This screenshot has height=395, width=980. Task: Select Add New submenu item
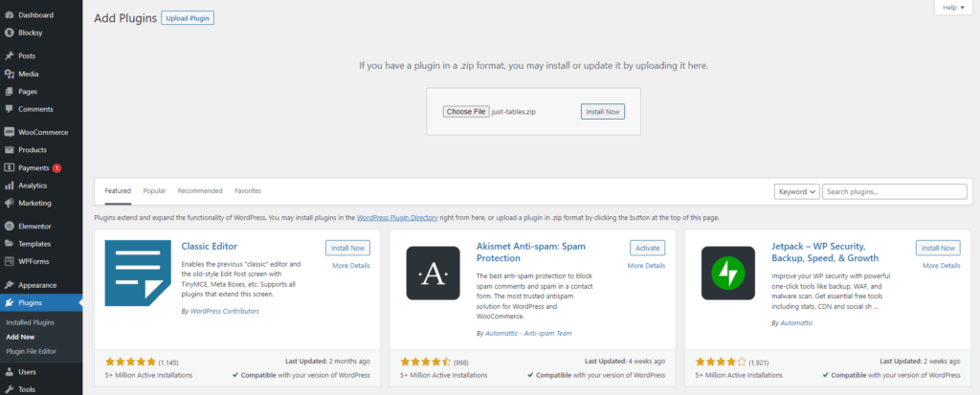pyautogui.click(x=20, y=337)
